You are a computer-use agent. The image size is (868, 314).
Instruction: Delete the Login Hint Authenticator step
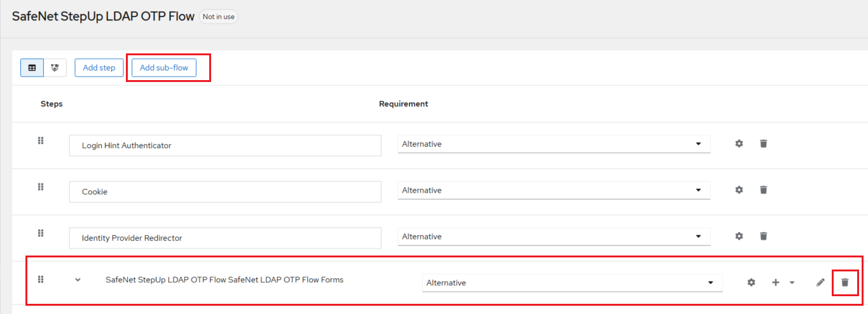point(764,144)
